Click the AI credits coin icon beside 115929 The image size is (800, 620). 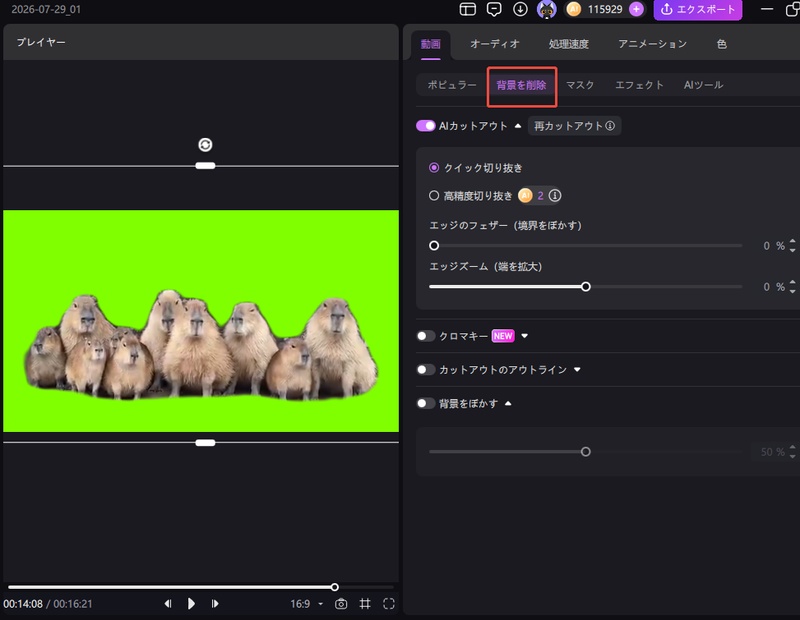(573, 9)
